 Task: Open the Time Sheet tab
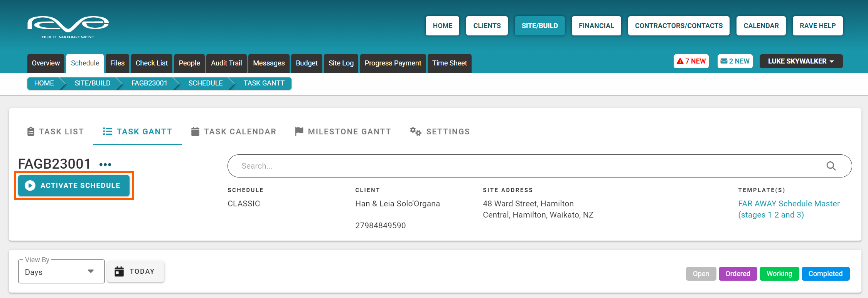pos(449,63)
